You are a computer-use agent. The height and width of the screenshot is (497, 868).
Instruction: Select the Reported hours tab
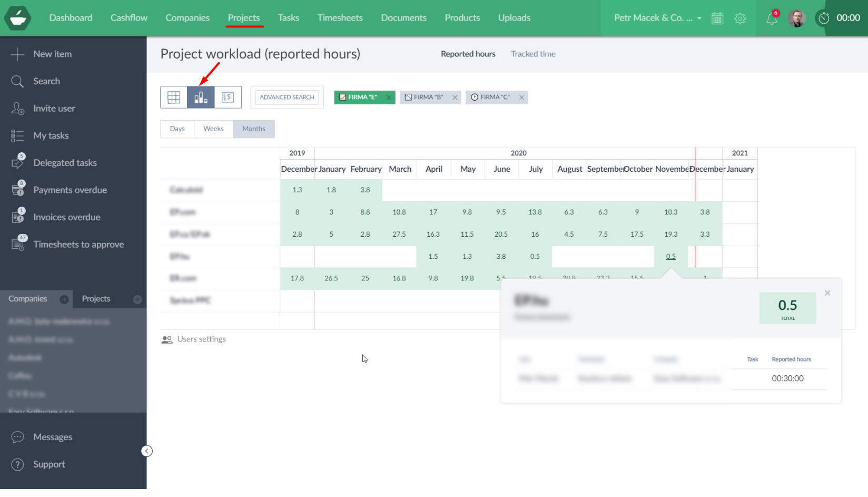tap(468, 54)
